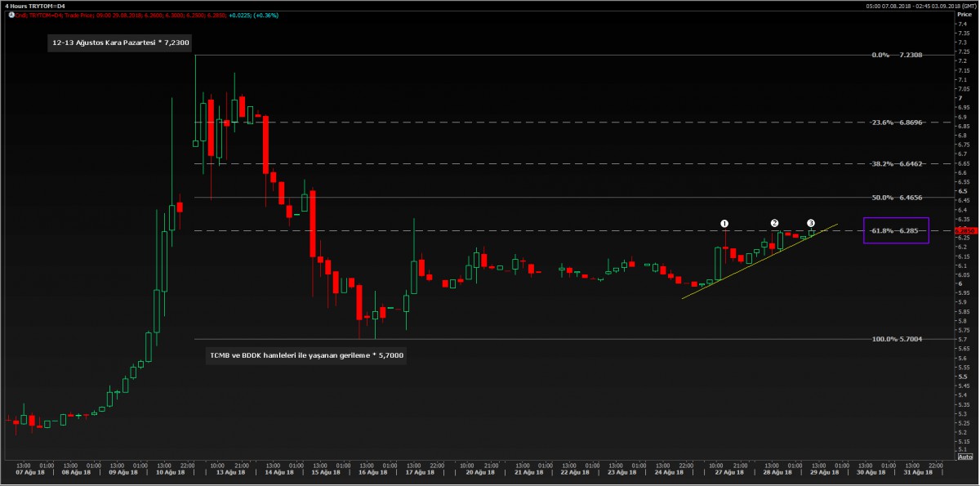This screenshot has height=486, width=980.
Task: Click the '29 Ağu 18' date label
Action: [x=826, y=472]
